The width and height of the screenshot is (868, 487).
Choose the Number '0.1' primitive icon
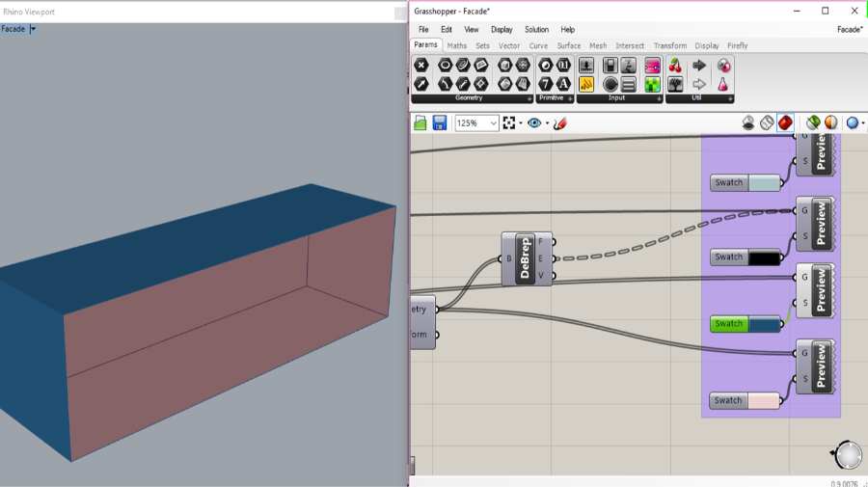[x=563, y=66]
